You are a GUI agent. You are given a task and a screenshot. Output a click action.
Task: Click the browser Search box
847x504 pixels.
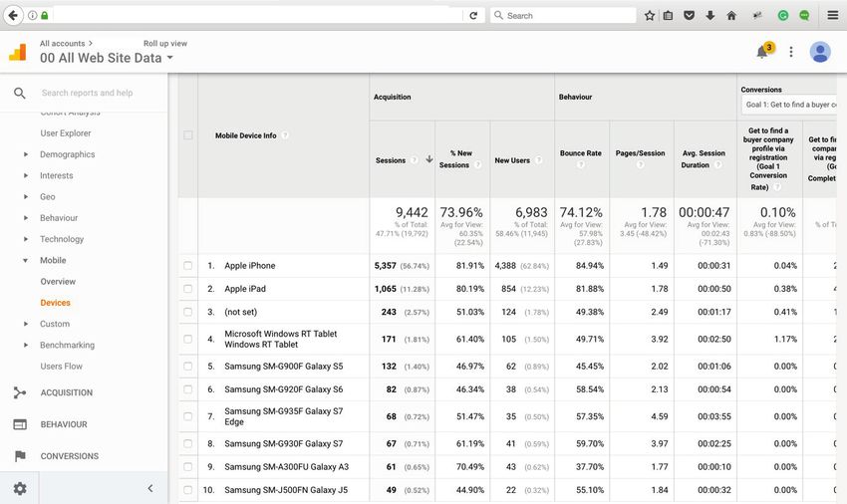(x=563, y=16)
